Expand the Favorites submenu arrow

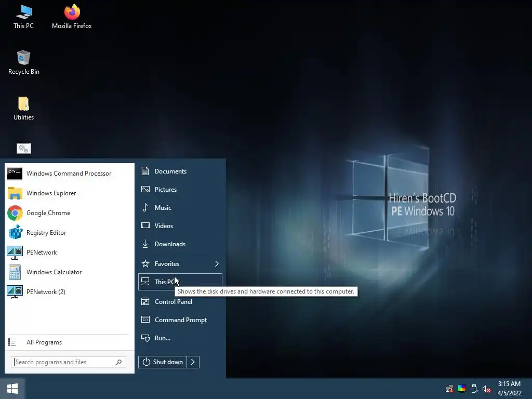[217, 263]
